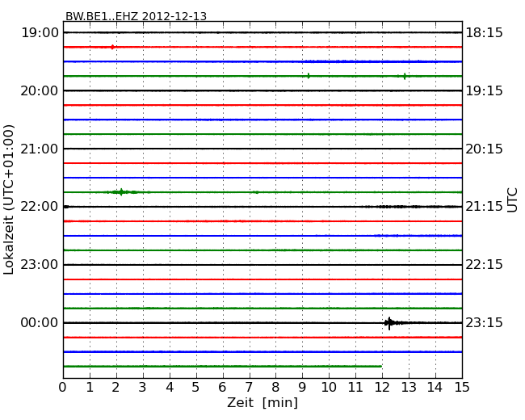Pick the x-axis tick label 3
The height and width of the screenshot is (420, 525).
pos(143,387)
